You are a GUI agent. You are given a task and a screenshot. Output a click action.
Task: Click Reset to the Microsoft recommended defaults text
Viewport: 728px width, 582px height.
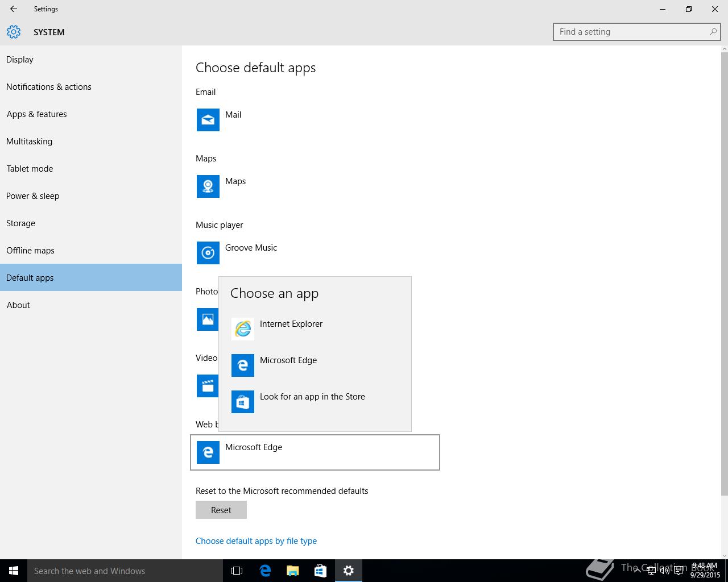(x=282, y=491)
